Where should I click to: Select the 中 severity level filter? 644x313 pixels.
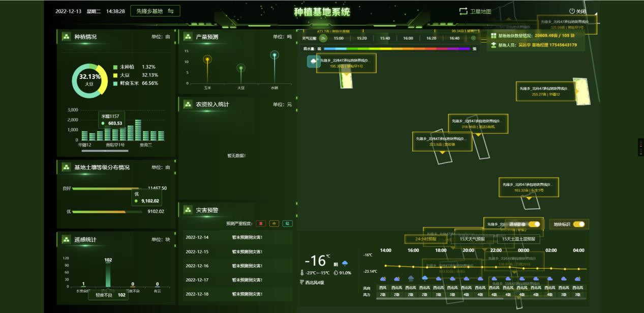[x=274, y=223]
